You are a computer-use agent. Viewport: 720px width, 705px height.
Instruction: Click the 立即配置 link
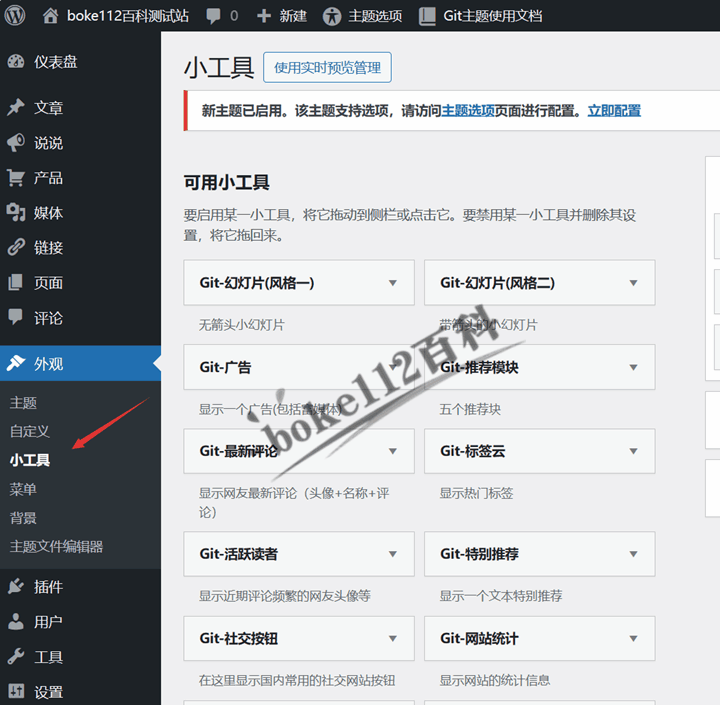(x=614, y=111)
